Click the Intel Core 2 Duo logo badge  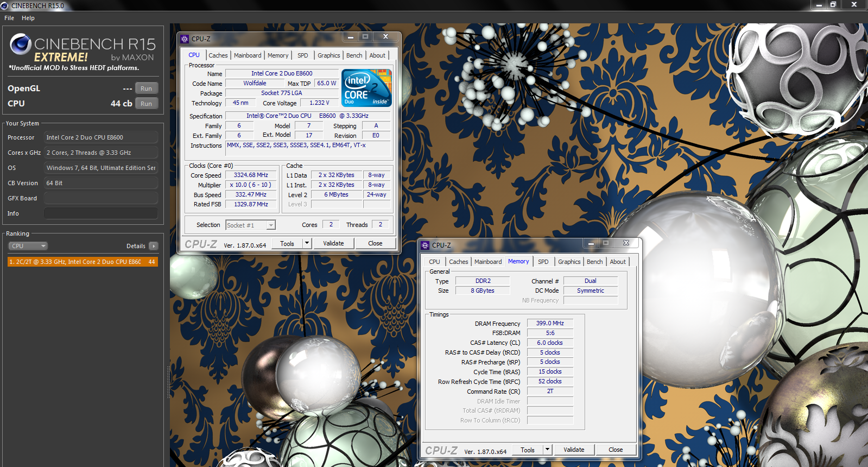[366, 87]
